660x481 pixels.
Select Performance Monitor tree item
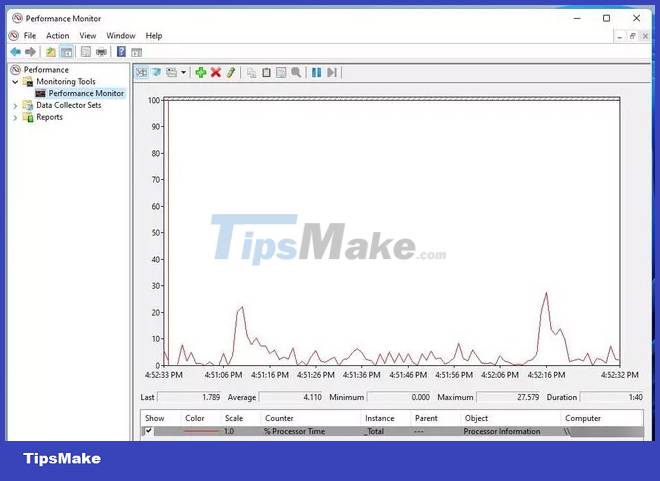coord(86,93)
